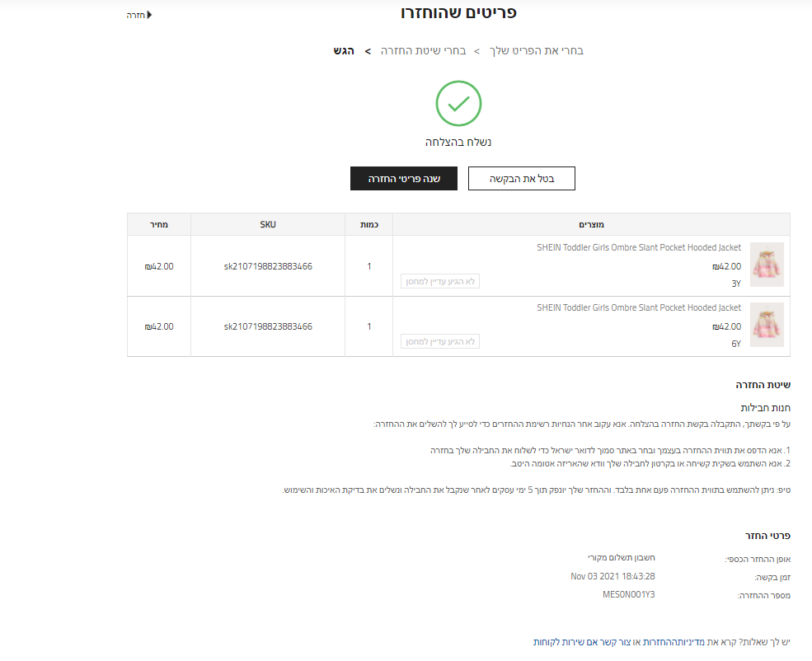The height and width of the screenshot is (661, 812).
Task: Open the jacket product name in 6Y row
Action: pos(639,307)
